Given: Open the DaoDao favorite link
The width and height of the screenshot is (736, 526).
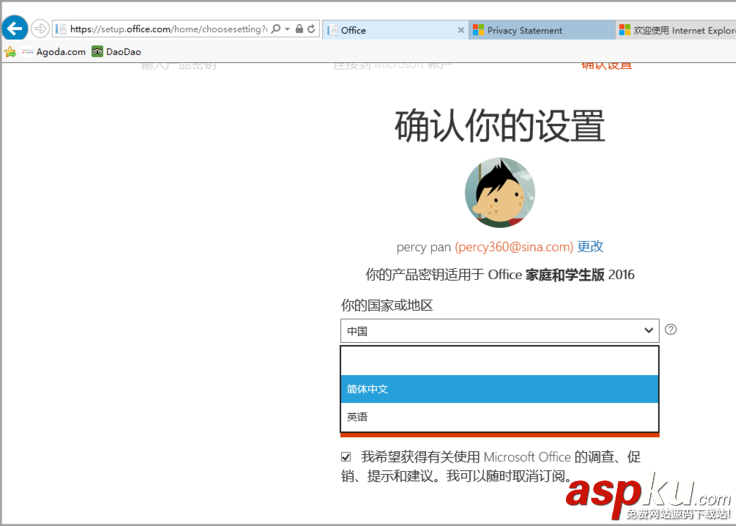Looking at the screenshot, I should (x=116, y=52).
